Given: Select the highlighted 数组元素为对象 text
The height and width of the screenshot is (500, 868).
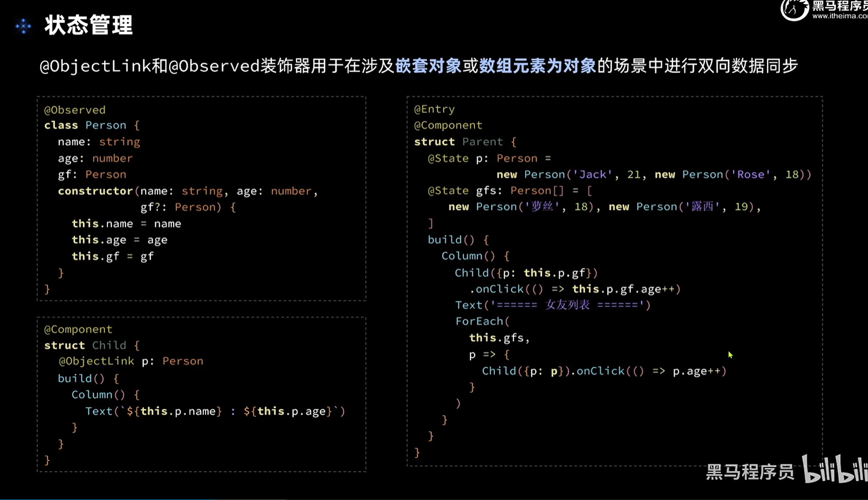Looking at the screenshot, I should tap(537, 66).
